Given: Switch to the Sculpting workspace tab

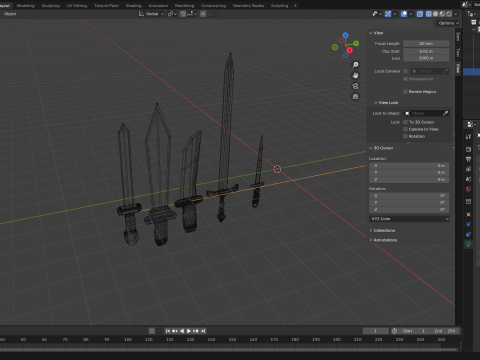Looking at the screenshot, I should [x=50, y=6].
